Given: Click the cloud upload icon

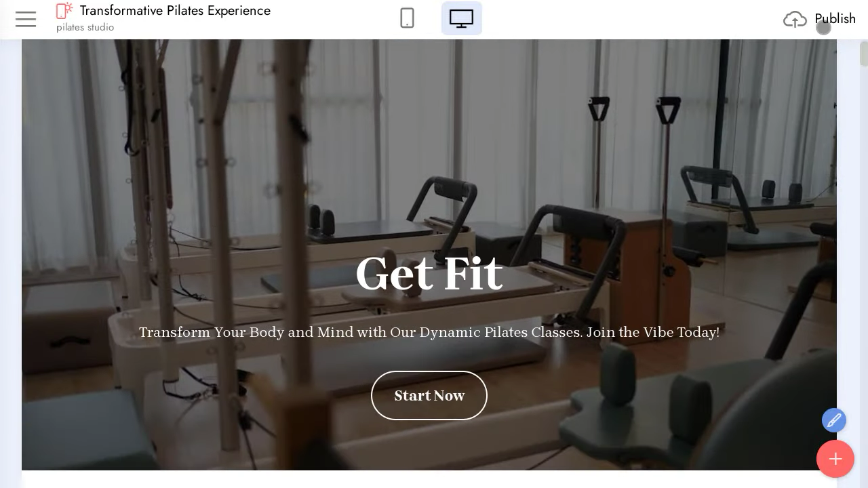Looking at the screenshot, I should click(795, 19).
